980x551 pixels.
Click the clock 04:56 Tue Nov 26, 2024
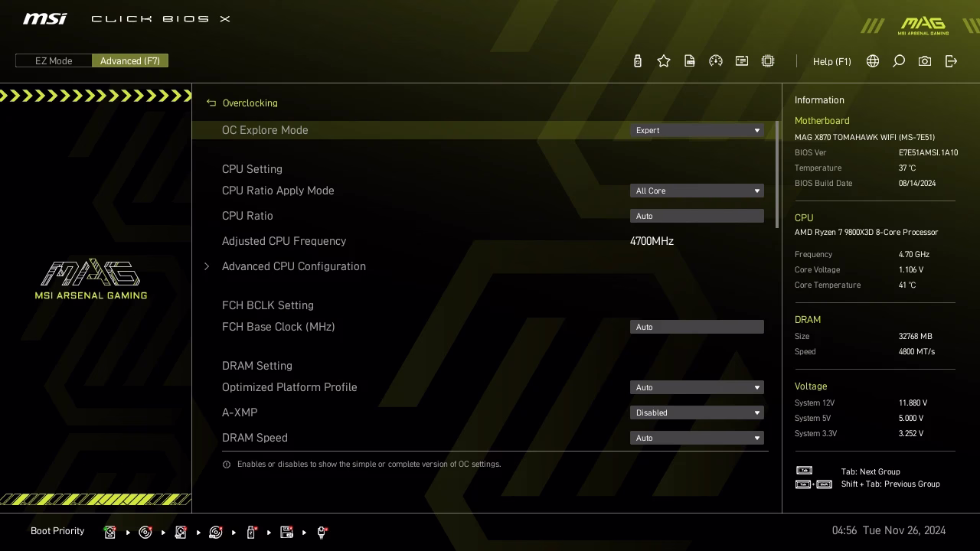click(x=889, y=530)
